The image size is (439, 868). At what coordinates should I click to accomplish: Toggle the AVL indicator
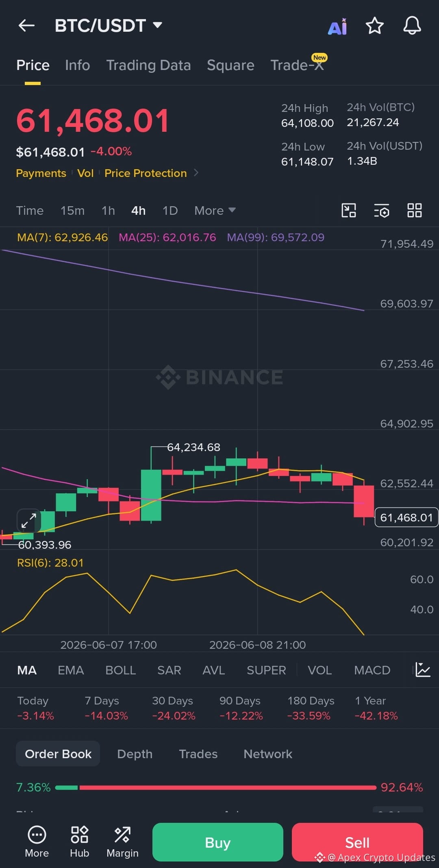pos(213,670)
